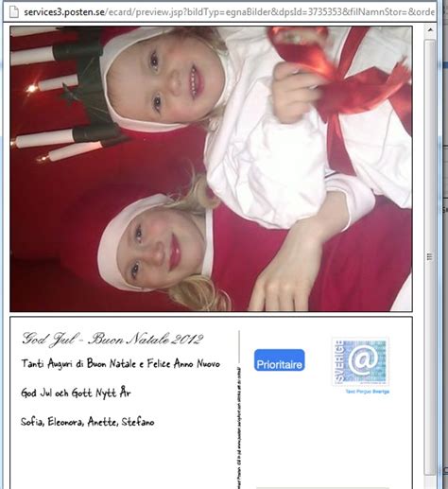Click the postcard photo of two children

211,169
